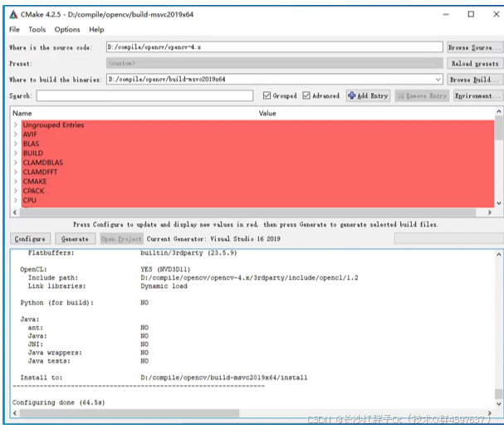
Task: Click the CMake logo icon in the title bar
Action: 13,14
